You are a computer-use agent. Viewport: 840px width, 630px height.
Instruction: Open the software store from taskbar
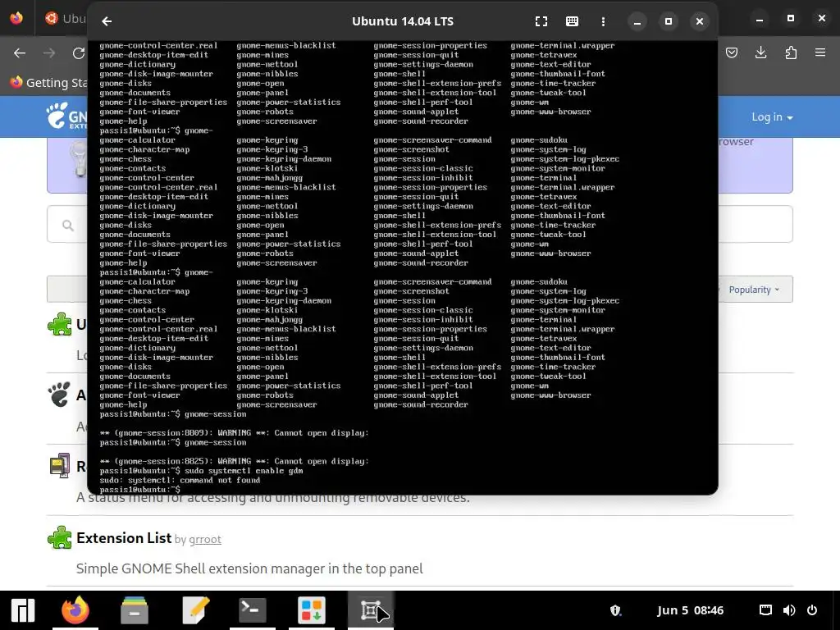[x=311, y=610]
